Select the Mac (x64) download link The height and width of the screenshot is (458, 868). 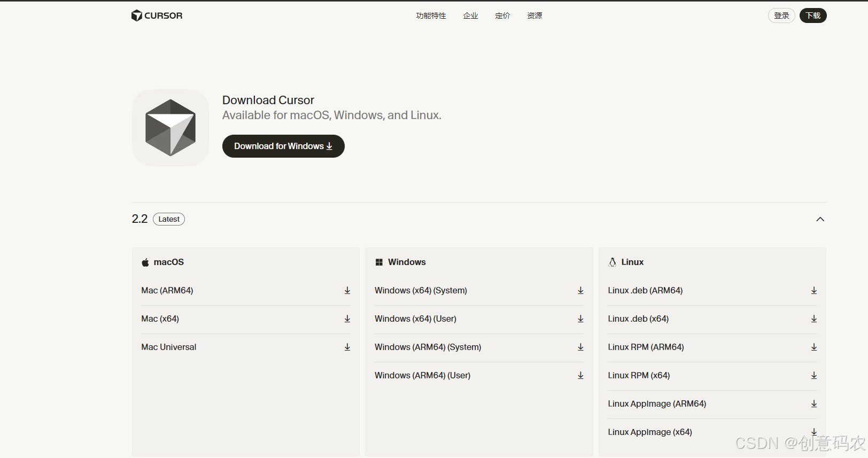(160, 319)
